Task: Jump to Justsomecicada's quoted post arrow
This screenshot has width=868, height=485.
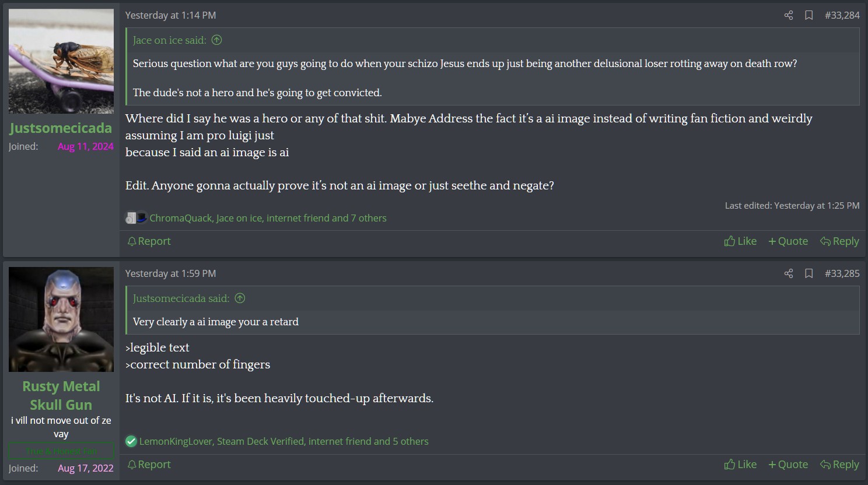Action: tap(240, 298)
